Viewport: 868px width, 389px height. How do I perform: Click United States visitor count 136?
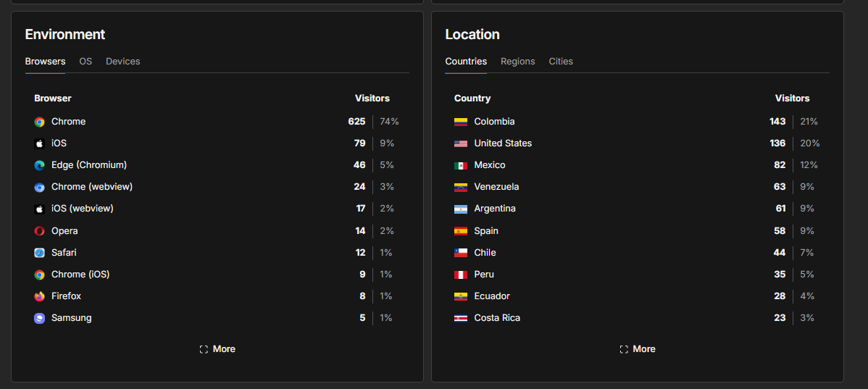pos(777,143)
